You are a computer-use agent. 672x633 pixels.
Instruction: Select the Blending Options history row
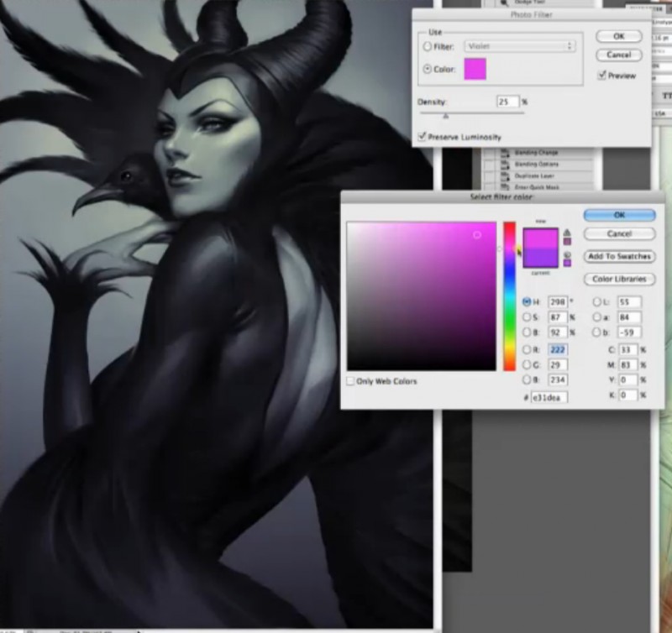pos(538,164)
